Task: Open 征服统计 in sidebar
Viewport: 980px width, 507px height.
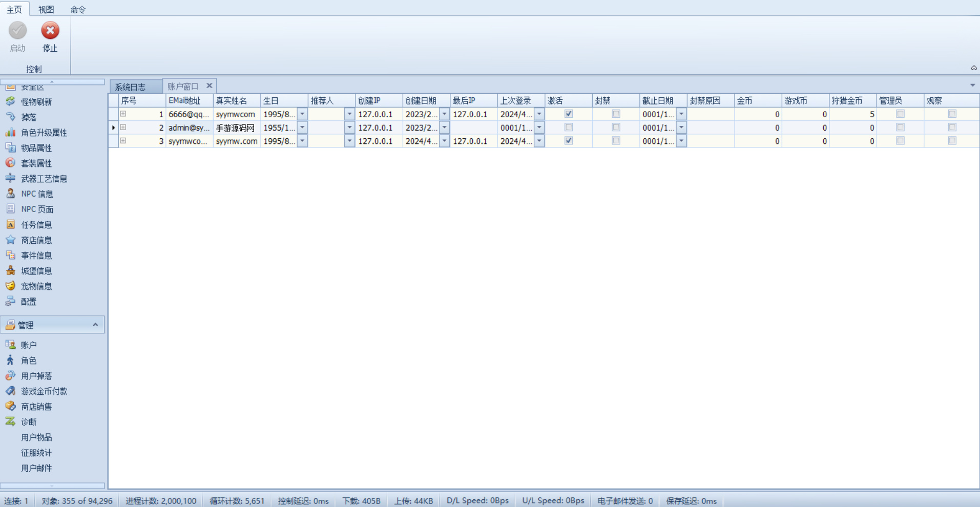Action: (36, 453)
